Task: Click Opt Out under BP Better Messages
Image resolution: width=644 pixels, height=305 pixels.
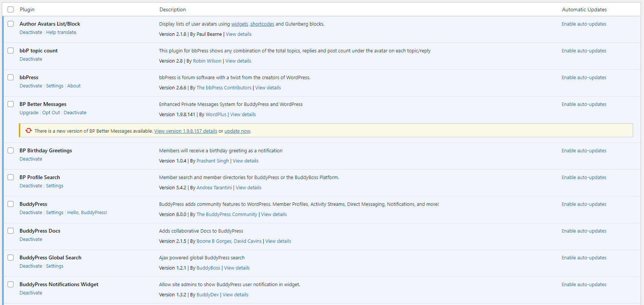Action: (x=51, y=113)
